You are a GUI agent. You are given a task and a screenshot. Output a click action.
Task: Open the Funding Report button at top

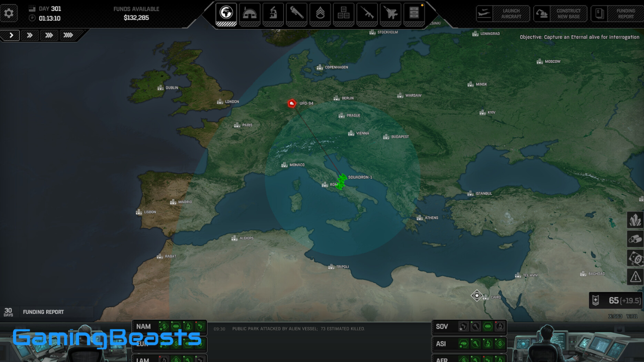[617, 14]
